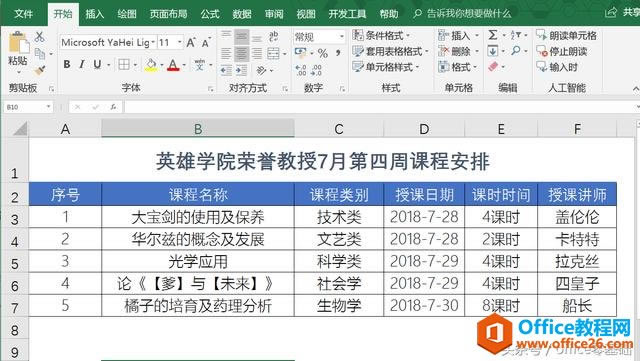The height and width of the screenshot is (361, 640).
Task: Apply the red font color
Action: point(173,65)
